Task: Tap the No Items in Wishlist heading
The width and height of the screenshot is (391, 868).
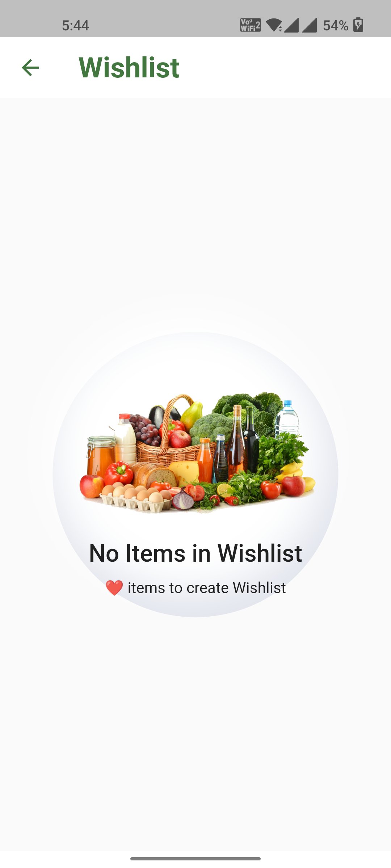Action: [x=195, y=553]
